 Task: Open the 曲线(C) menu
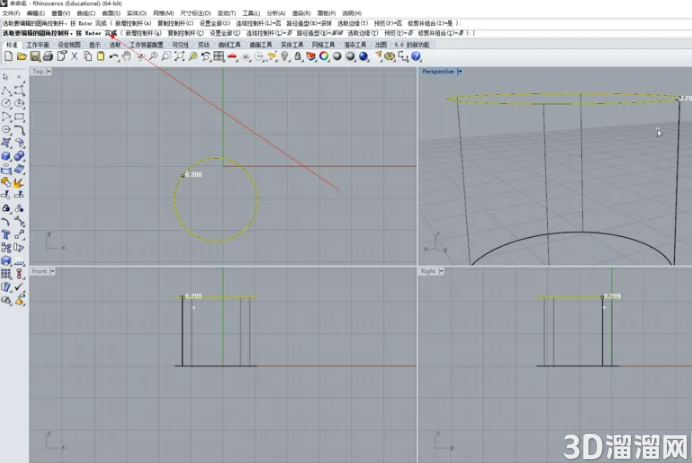(86, 13)
